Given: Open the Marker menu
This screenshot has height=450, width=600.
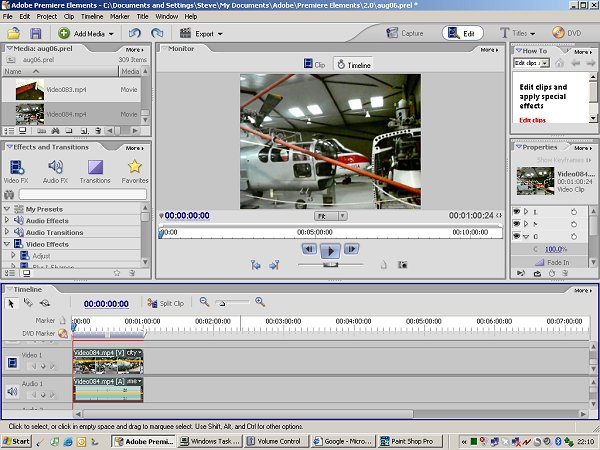Looking at the screenshot, I should [x=121, y=17].
